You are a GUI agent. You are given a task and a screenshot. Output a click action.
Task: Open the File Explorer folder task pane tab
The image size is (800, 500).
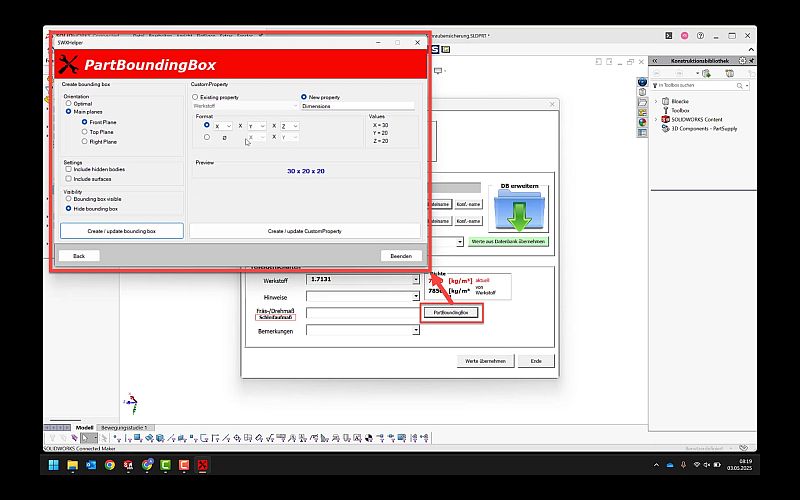642,103
